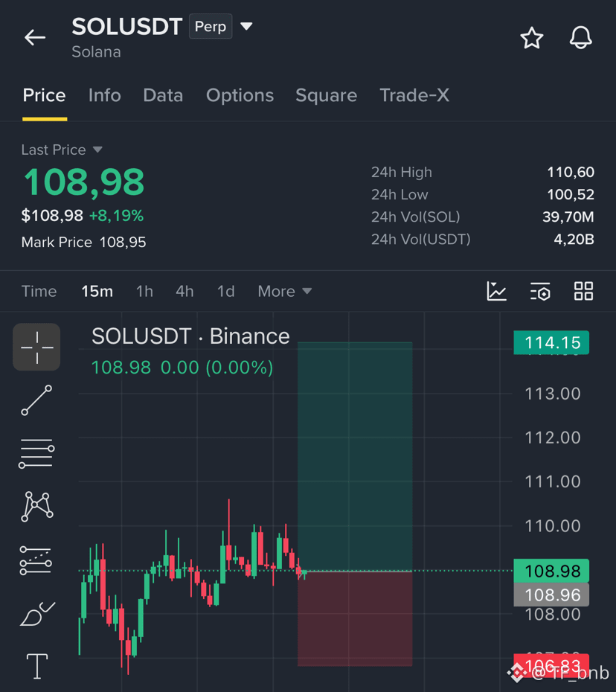Select the Time chart interval

tap(39, 291)
